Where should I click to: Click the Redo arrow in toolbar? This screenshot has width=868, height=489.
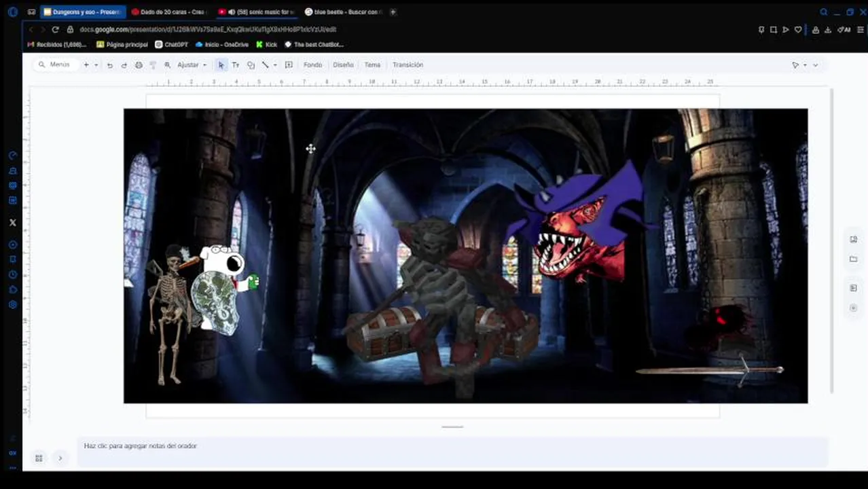coord(124,65)
